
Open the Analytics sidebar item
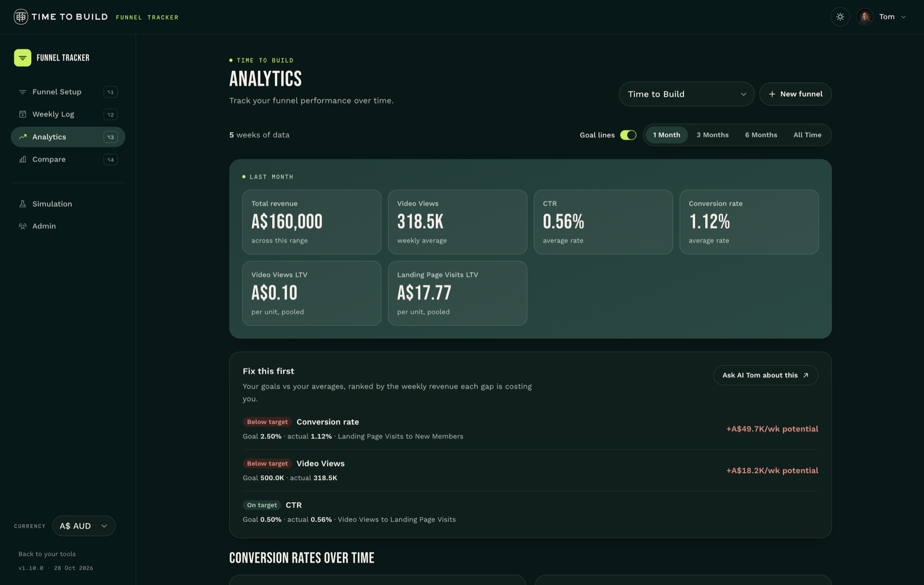(68, 137)
